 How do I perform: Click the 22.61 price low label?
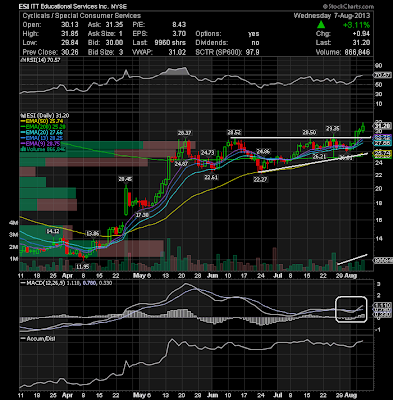click(211, 177)
